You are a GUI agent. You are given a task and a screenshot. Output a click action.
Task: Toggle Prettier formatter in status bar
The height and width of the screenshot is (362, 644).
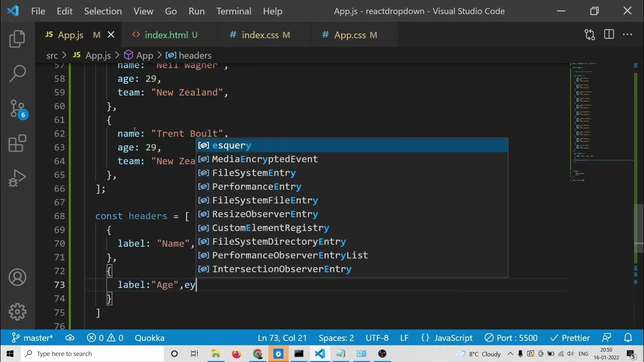570,338
